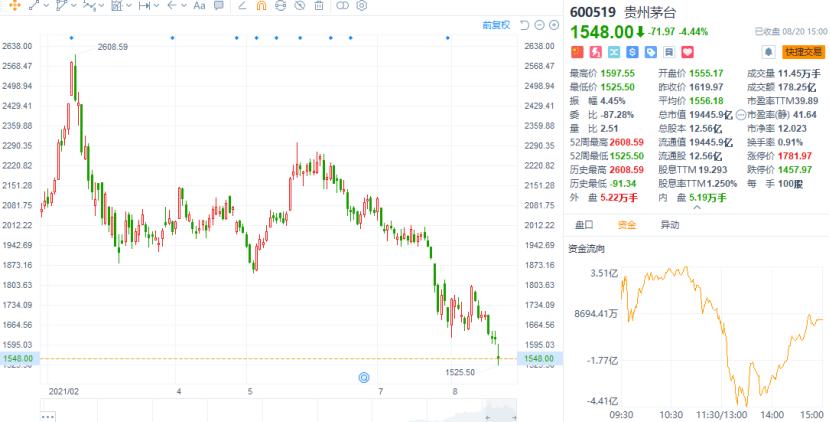This screenshot has width=830, height=422.
Task: Switch to the 异动 tab
Action: coord(669,225)
